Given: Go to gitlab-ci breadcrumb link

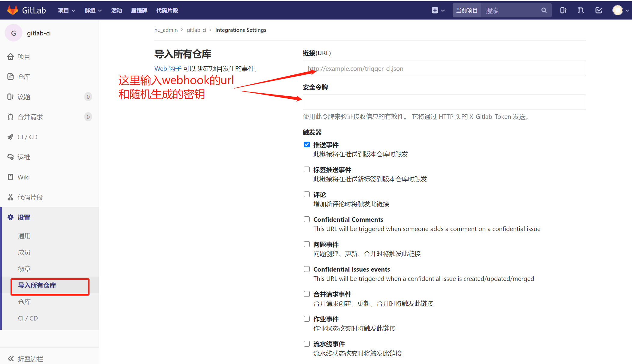Looking at the screenshot, I should click(196, 30).
